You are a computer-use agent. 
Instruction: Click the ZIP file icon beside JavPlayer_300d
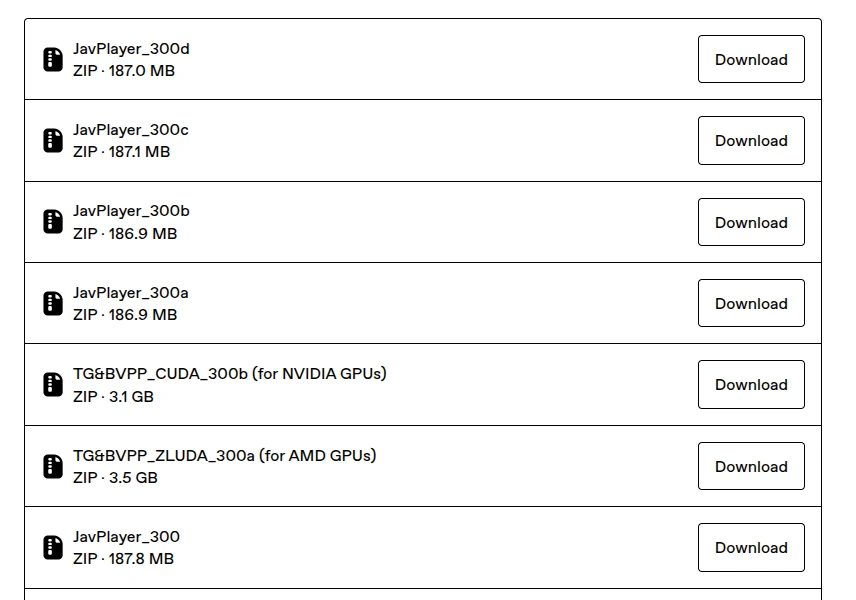coord(53,60)
